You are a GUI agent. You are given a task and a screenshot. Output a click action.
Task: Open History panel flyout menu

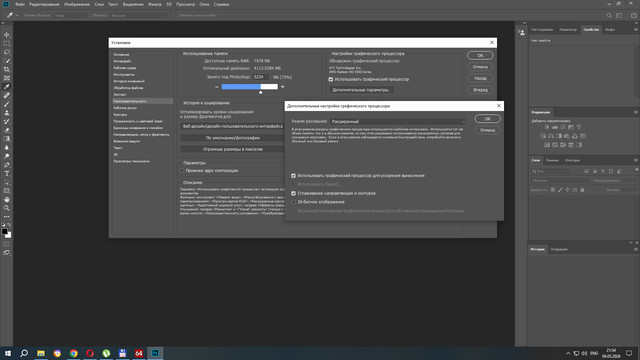[x=636, y=249]
